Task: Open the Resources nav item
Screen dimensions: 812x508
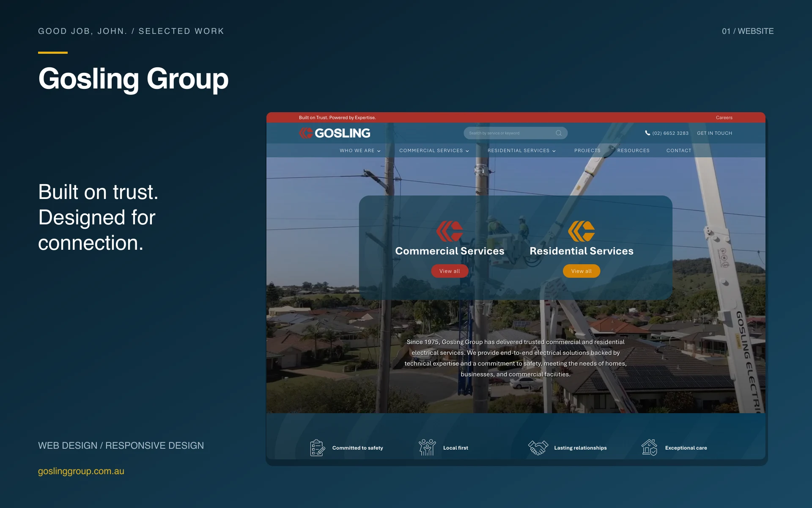Action: click(634, 151)
